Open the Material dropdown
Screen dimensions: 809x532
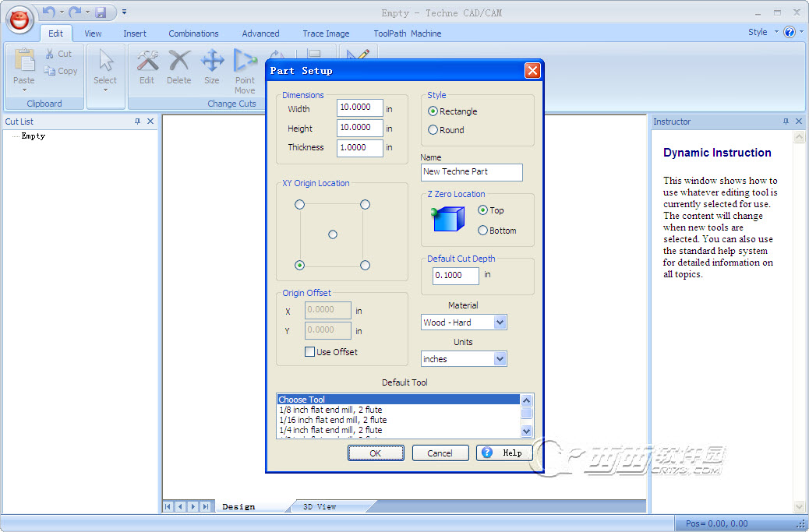point(500,322)
